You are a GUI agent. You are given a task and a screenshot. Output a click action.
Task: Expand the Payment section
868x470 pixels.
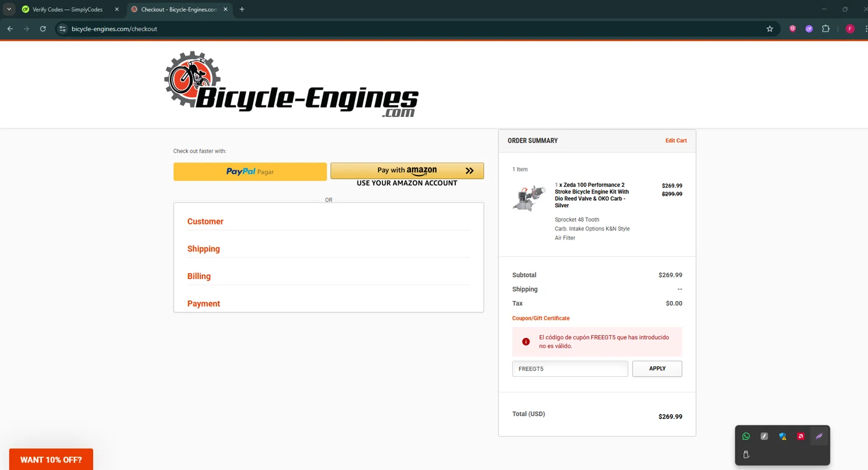204,303
